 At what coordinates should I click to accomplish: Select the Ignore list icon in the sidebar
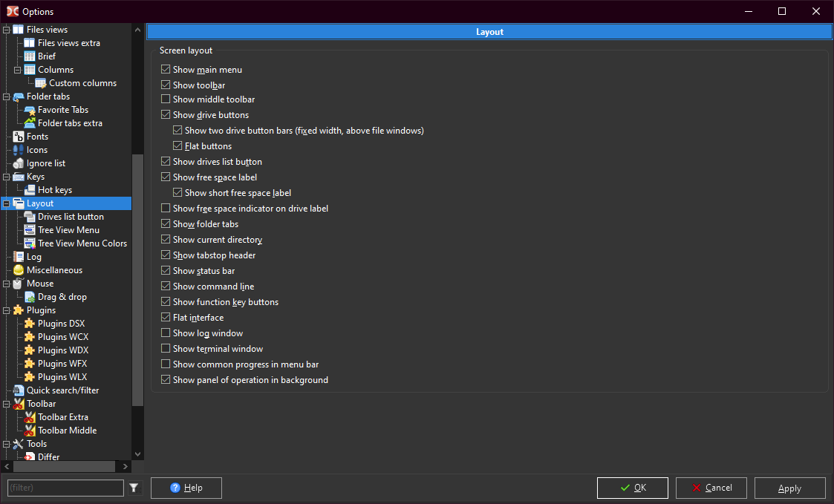[x=19, y=163]
